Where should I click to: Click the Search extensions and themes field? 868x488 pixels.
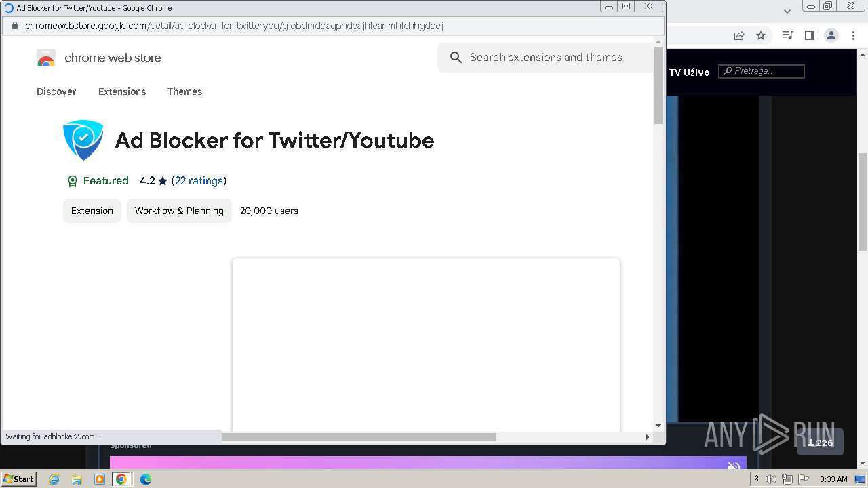[x=546, y=58]
